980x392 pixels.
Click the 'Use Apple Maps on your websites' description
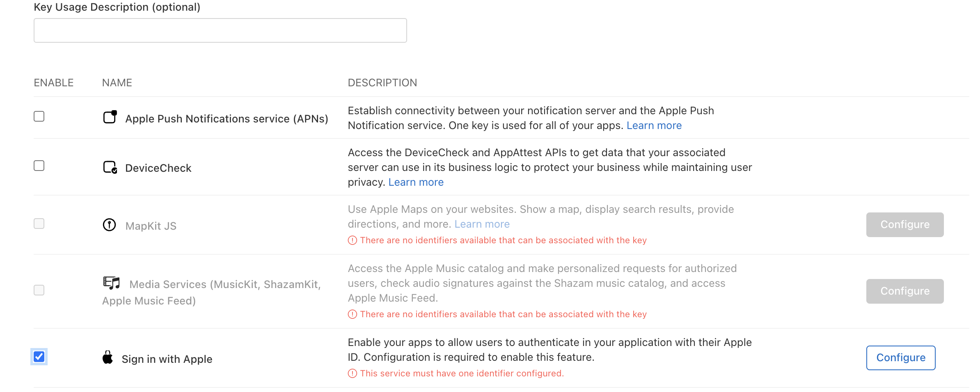tap(541, 217)
